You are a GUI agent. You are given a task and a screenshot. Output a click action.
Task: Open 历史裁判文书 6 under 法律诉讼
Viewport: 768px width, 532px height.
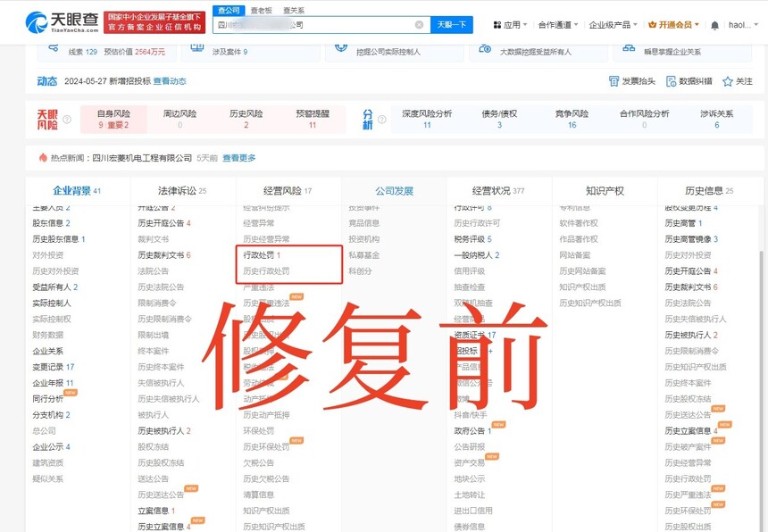coord(164,255)
